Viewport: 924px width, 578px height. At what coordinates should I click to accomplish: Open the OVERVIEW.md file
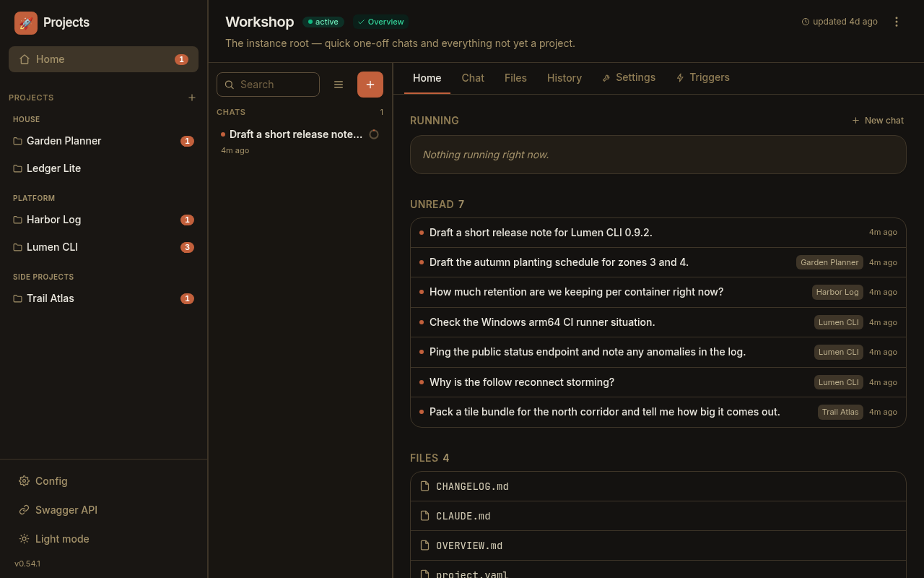[658, 545]
